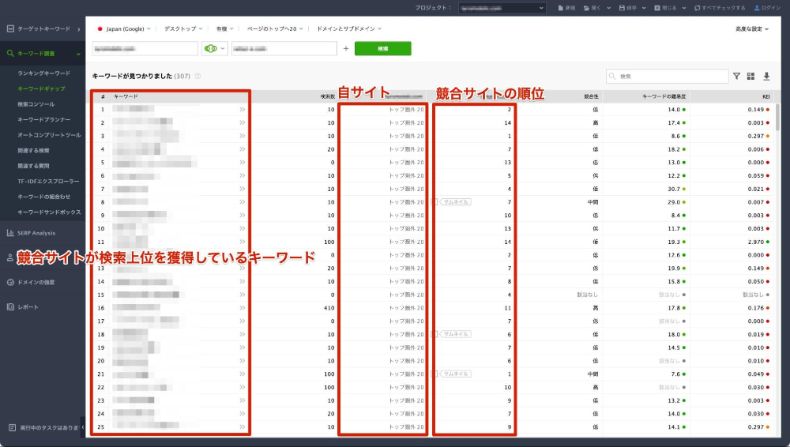This screenshot has height=447, width=790.
Task: Click the green 検索 search button
Action: click(383, 48)
